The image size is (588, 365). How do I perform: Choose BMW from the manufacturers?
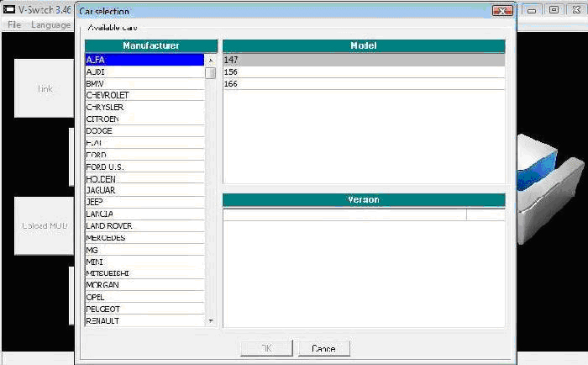pos(144,84)
